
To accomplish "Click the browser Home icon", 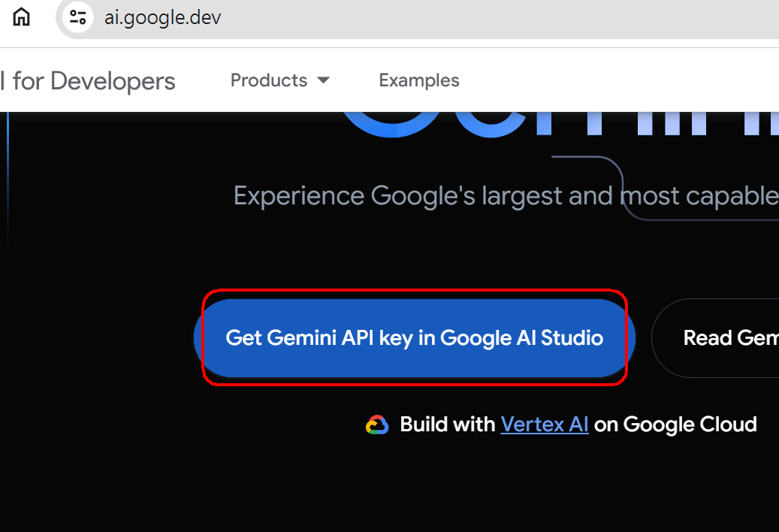I will click(x=21, y=17).
